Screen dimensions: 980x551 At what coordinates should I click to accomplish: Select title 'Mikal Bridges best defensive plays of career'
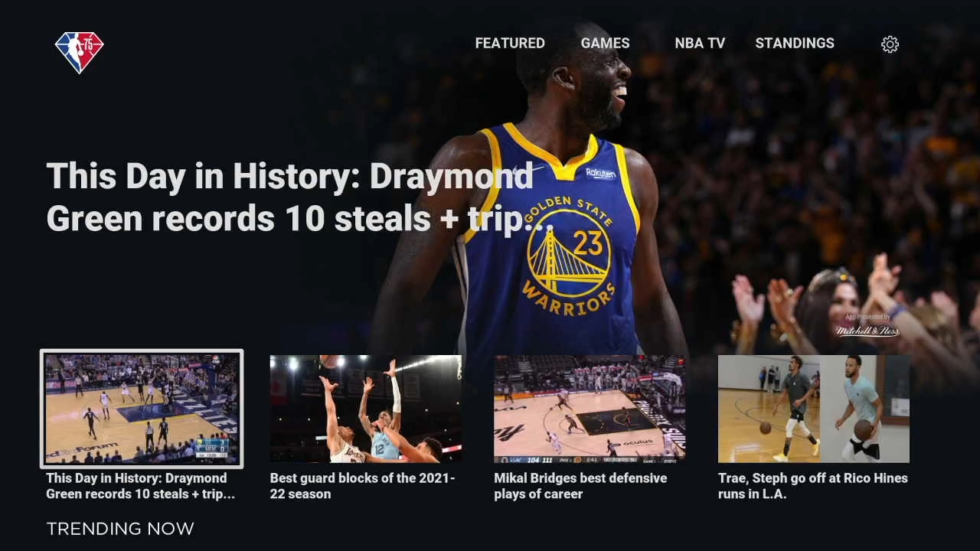[x=580, y=486]
